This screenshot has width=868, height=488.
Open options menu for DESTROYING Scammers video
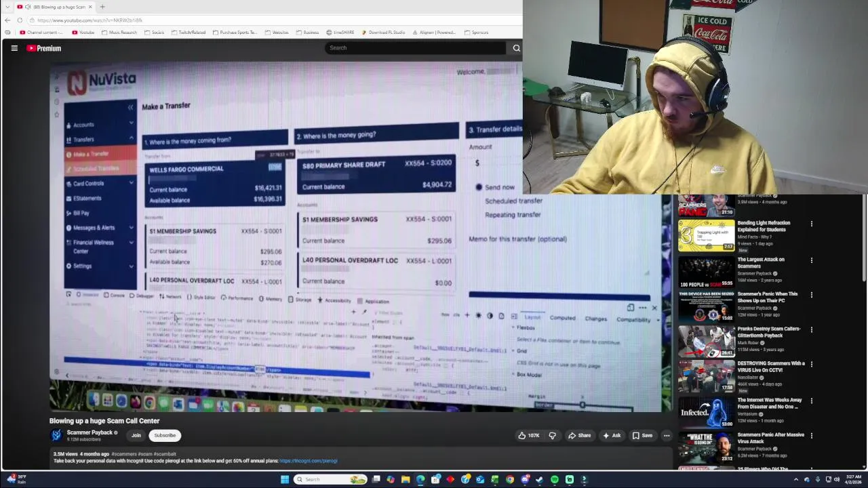coord(811,365)
